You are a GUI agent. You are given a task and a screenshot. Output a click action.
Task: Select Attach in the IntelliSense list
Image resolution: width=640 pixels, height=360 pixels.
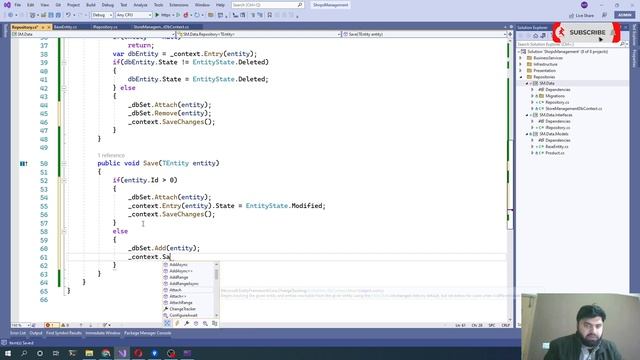click(x=176, y=290)
